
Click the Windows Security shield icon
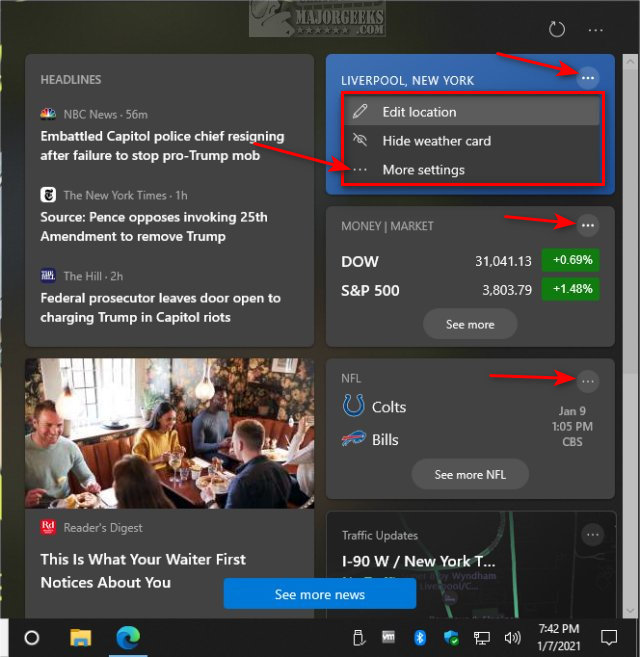click(x=451, y=638)
